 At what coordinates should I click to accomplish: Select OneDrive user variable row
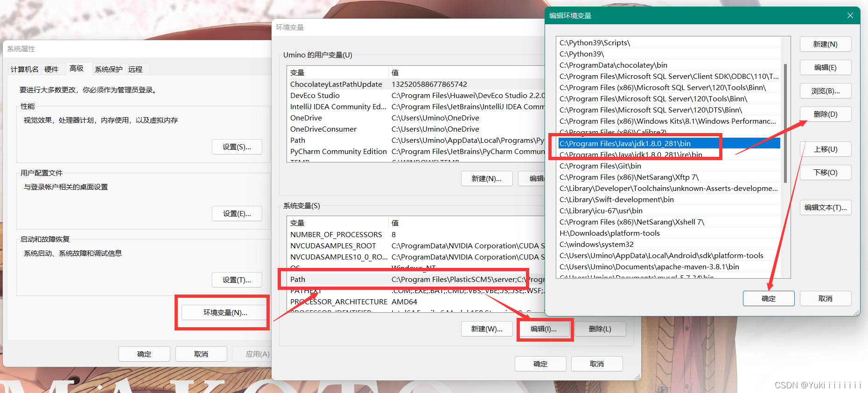coord(416,118)
